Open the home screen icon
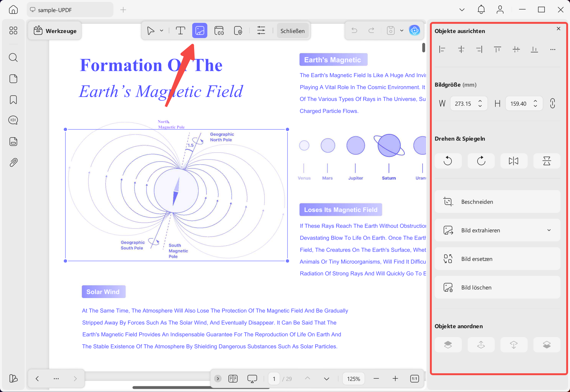This screenshot has height=392, width=570. (x=13, y=10)
